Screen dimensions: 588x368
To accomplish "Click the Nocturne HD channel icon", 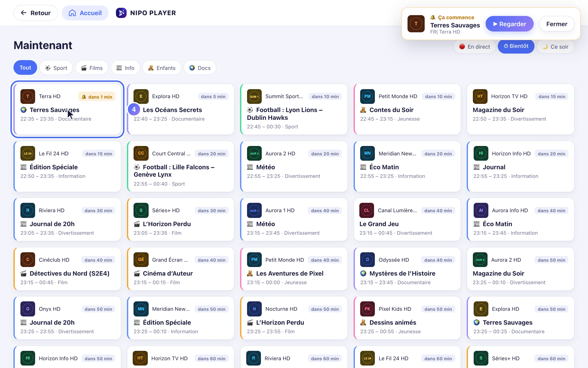I will click(x=254, y=309).
